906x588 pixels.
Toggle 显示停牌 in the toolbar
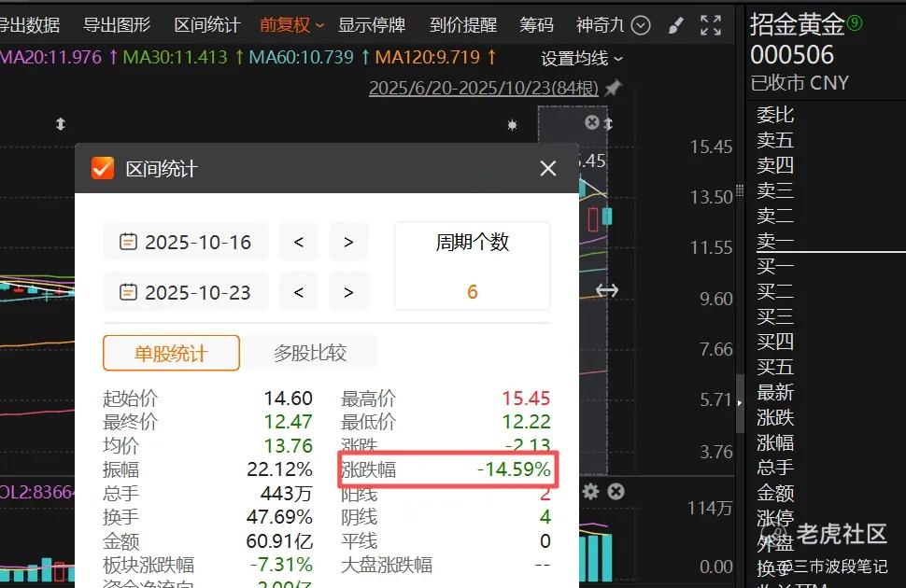(x=372, y=25)
